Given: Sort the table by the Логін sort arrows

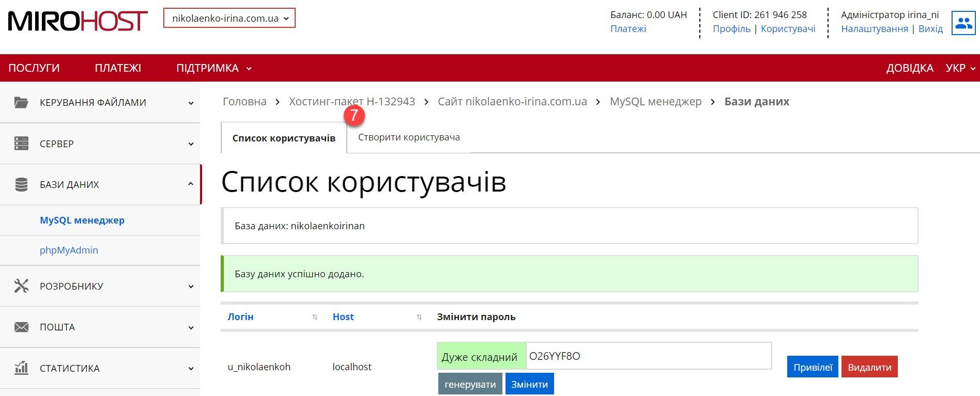Looking at the screenshot, I should pos(315,317).
